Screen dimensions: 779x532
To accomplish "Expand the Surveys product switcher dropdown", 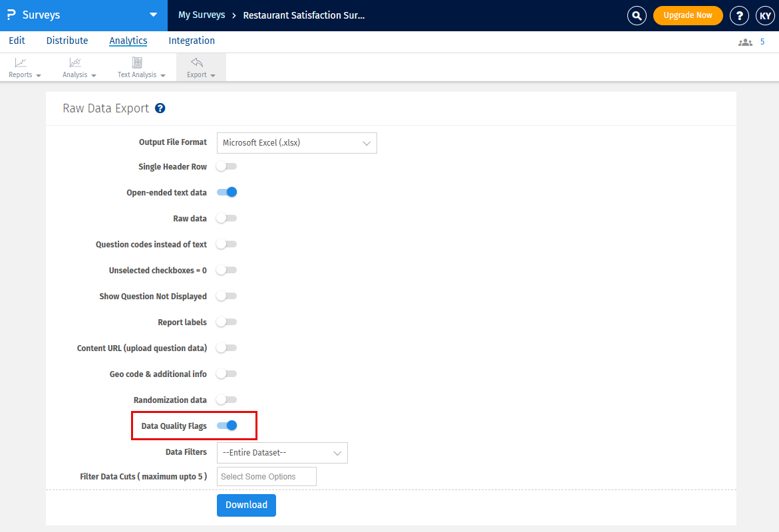I will click(x=154, y=15).
